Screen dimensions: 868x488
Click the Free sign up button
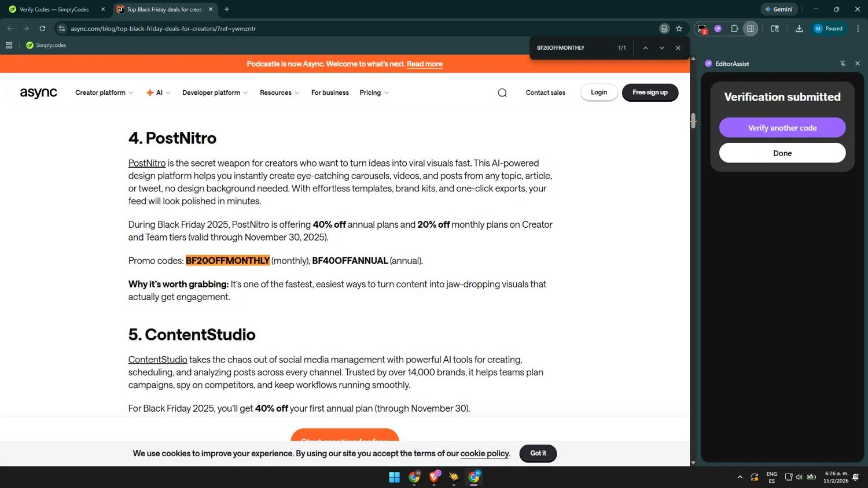coord(650,93)
